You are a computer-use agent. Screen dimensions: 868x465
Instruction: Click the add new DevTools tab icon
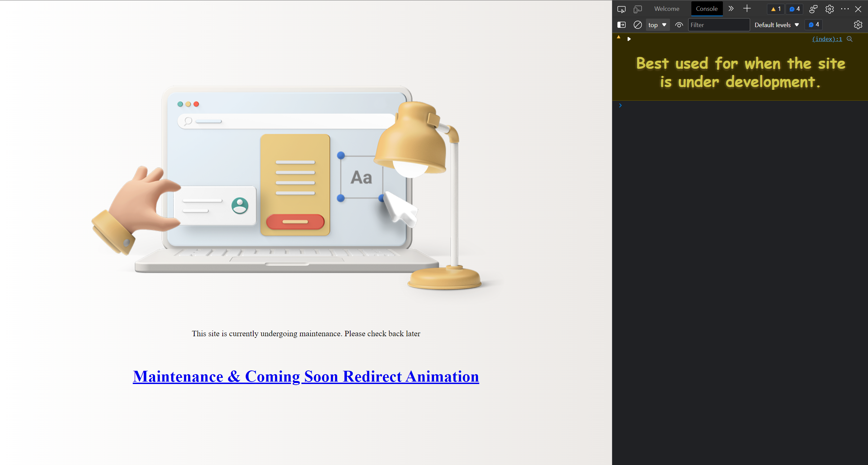747,8
